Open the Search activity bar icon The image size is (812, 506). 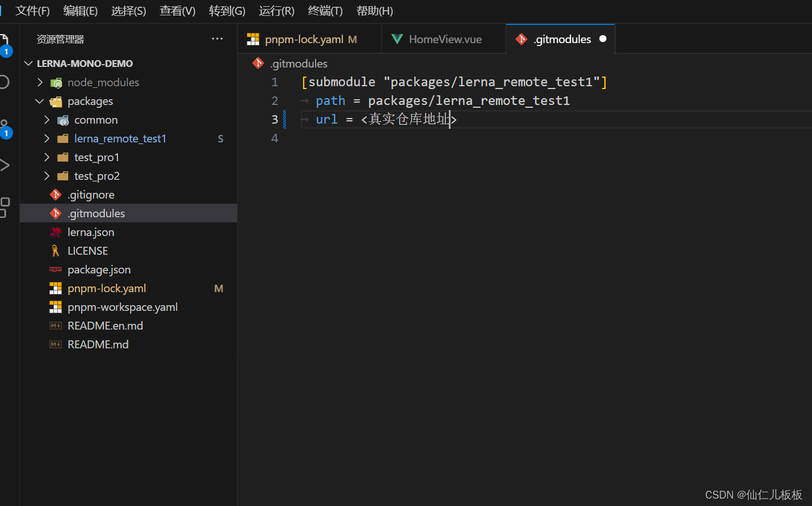(x=3, y=82)
